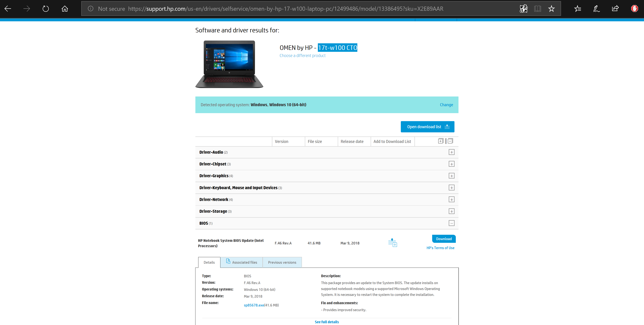Click the browser forward arrow

click(27, 9)
